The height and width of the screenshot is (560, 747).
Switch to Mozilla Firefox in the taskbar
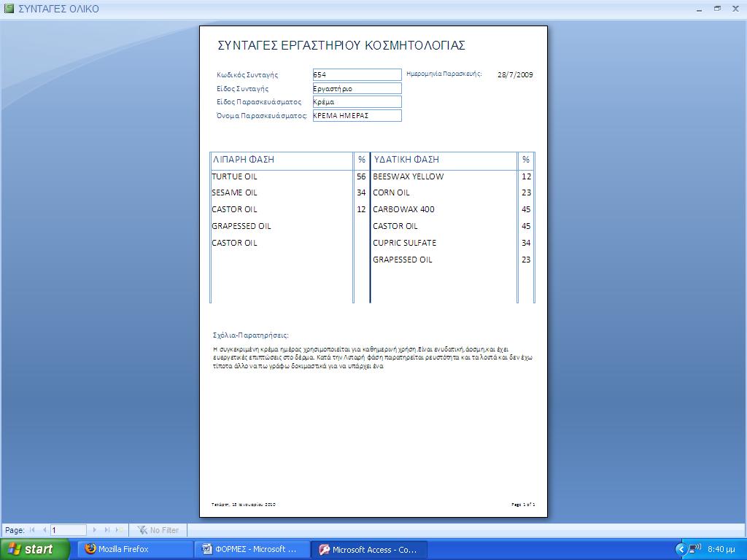tap(134, 549)
